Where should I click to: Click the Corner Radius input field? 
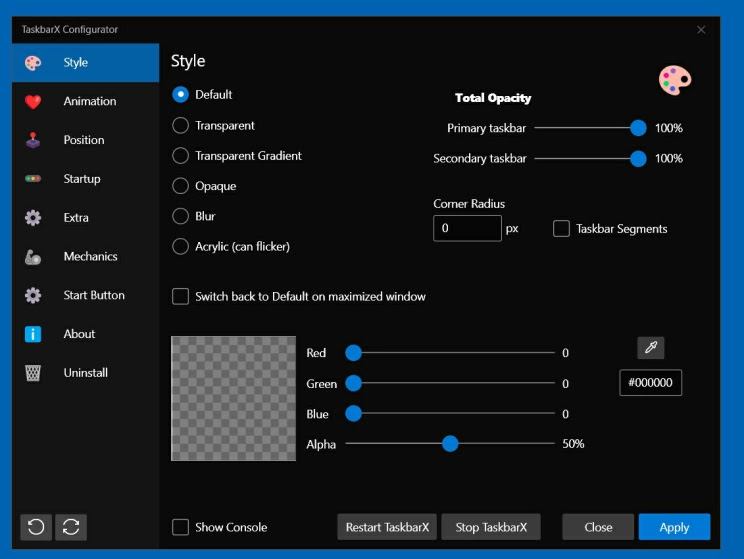click(467, 228)
